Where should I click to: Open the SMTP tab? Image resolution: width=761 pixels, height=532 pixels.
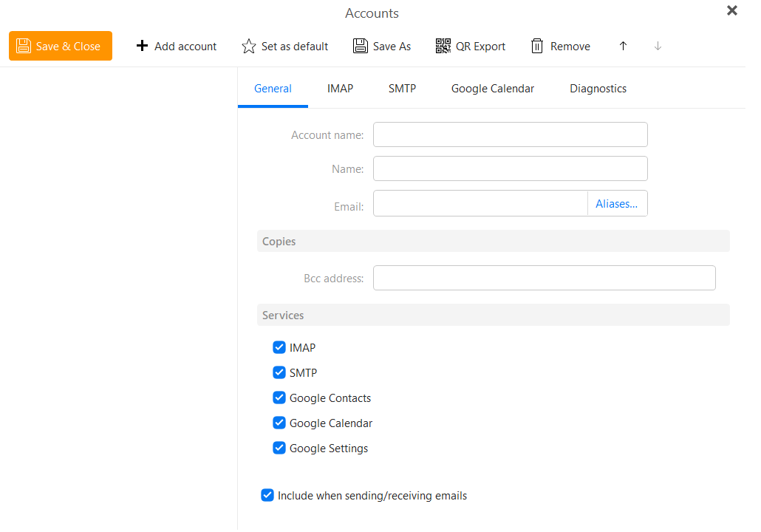click(402, 89)
